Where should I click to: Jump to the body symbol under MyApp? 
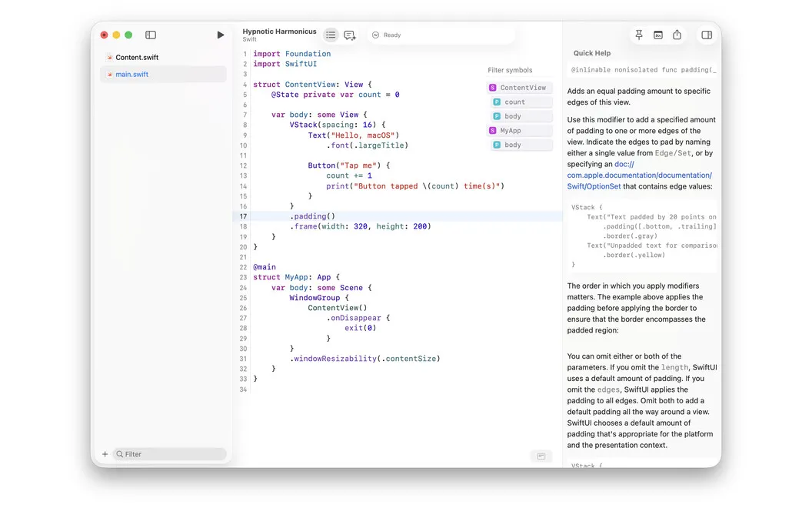click(x=521, y=145)
